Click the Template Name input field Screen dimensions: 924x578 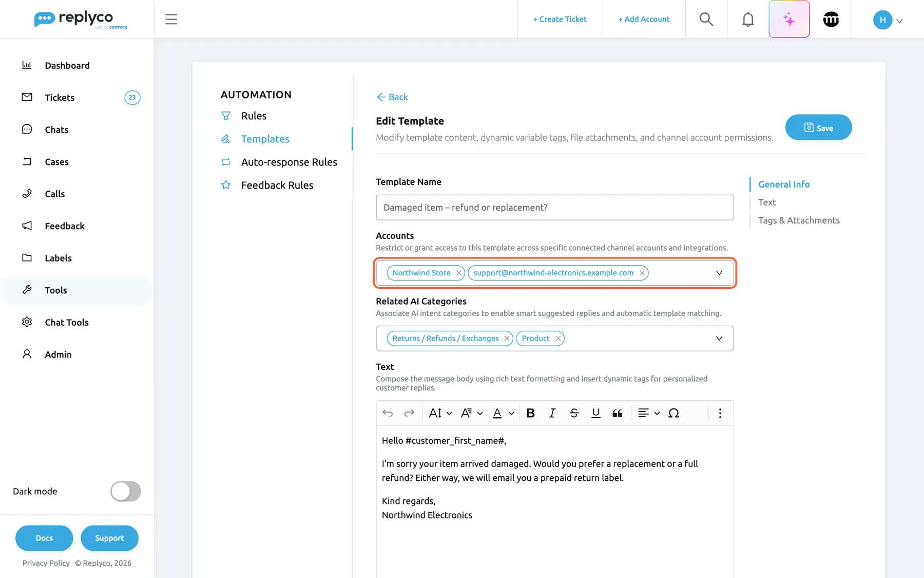[554, 208]
